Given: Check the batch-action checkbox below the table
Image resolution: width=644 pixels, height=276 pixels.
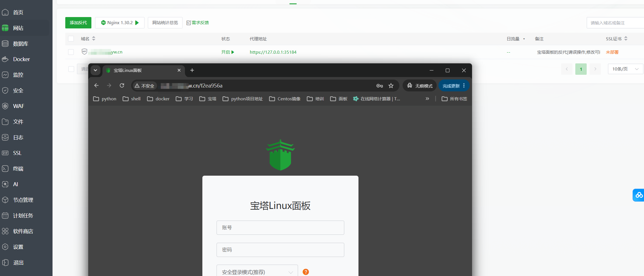Looking at the screenshot, I should 71,69.
